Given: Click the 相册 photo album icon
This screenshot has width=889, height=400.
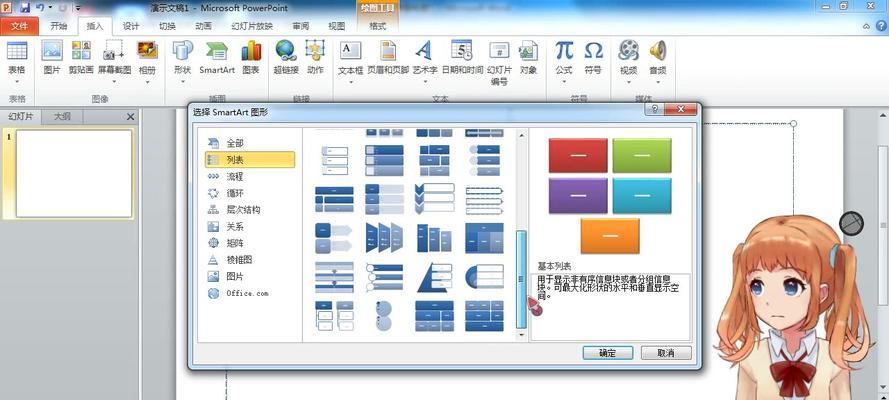Looking at the screenshot, I should pyautogui.click(x=147, y=51).
